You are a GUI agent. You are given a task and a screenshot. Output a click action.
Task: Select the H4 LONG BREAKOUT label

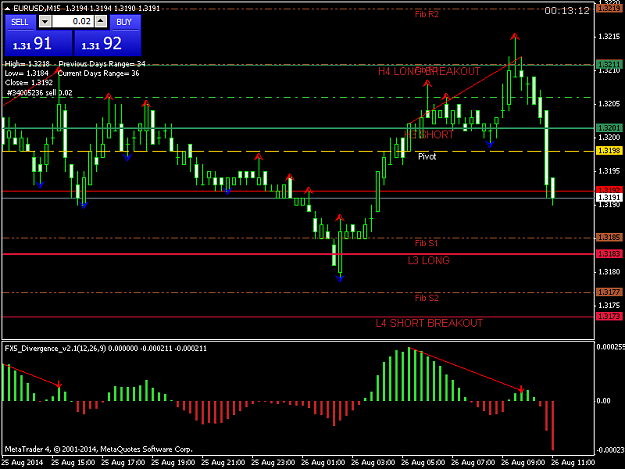pyautogui.click(x=429, y=72)
